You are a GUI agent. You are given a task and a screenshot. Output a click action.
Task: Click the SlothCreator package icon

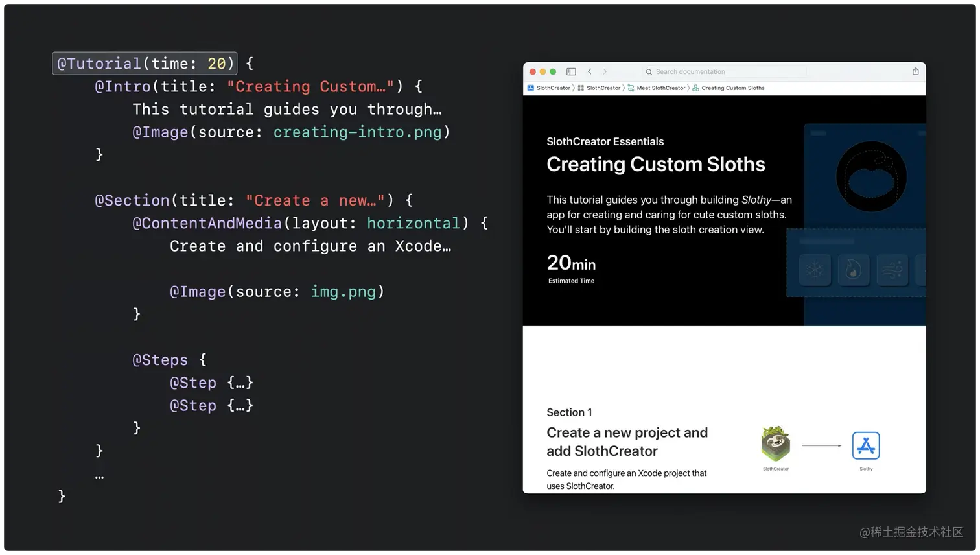(775, 444)
